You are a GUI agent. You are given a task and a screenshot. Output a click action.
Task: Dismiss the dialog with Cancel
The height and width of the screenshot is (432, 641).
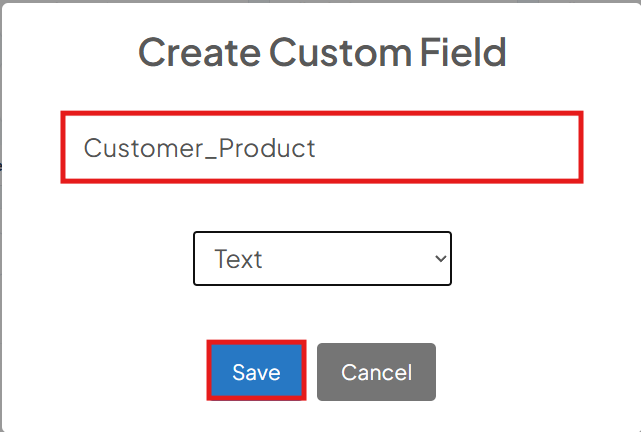click(376, 372)
